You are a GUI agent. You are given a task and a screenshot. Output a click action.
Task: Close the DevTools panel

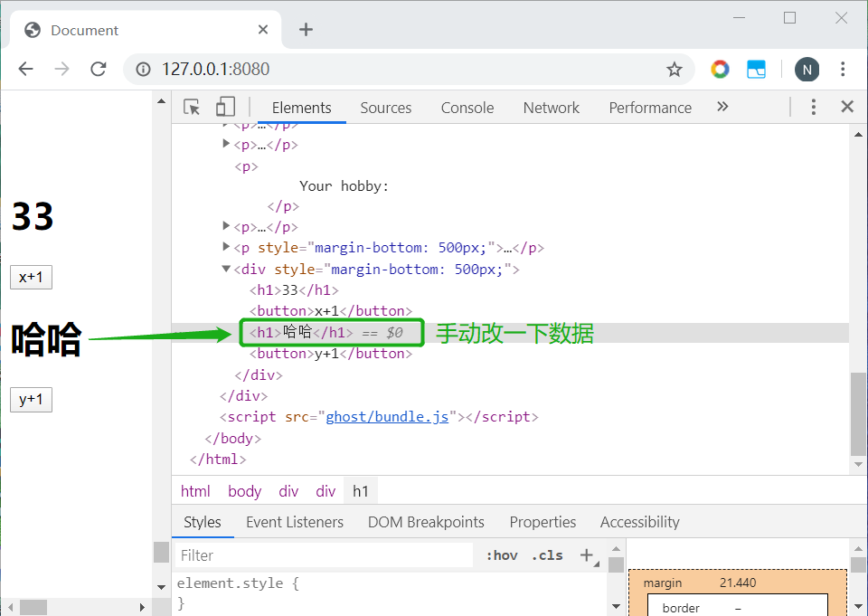[x=847, y=107]
